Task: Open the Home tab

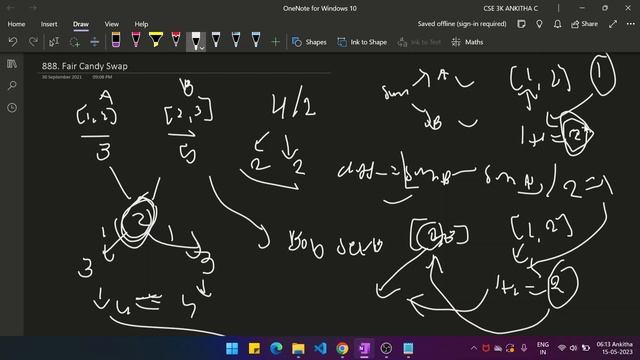Action: (x=16, y=24)
